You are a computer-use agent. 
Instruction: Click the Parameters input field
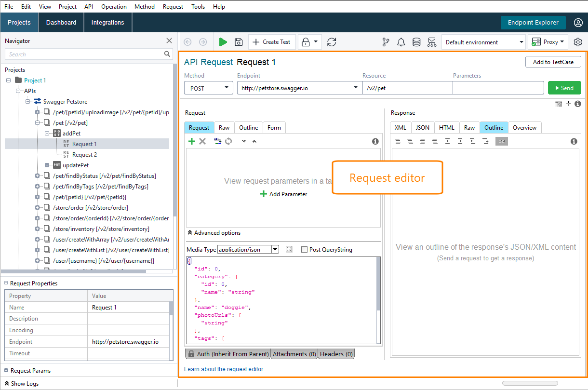click(498, 88)
